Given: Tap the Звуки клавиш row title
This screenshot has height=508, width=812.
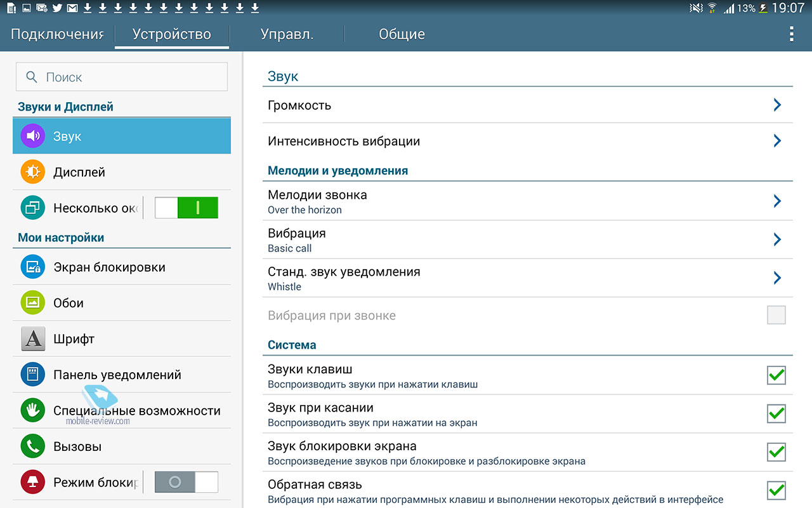Looking at the screenshot, I should click(x=310, y=369).
